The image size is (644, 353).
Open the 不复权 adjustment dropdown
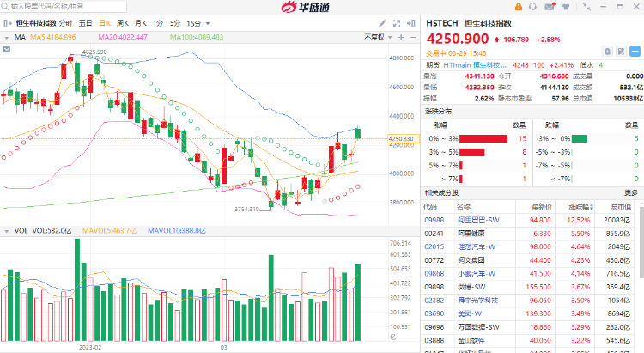[378, 38]
